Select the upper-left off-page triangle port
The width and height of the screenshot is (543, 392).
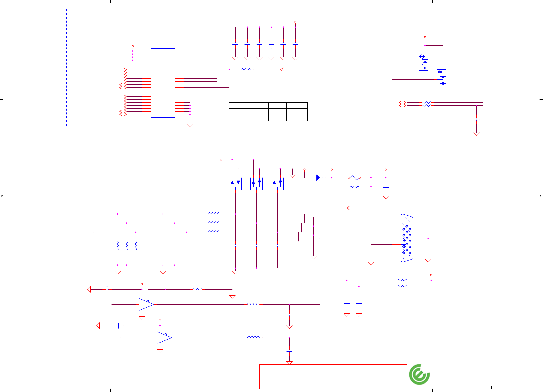(x=89, y=289)
